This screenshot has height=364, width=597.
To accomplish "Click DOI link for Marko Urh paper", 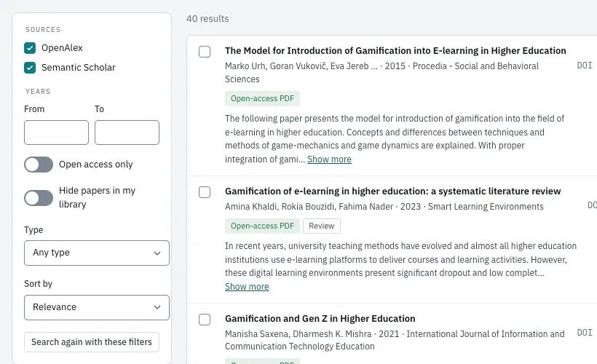I will (585, 66).
